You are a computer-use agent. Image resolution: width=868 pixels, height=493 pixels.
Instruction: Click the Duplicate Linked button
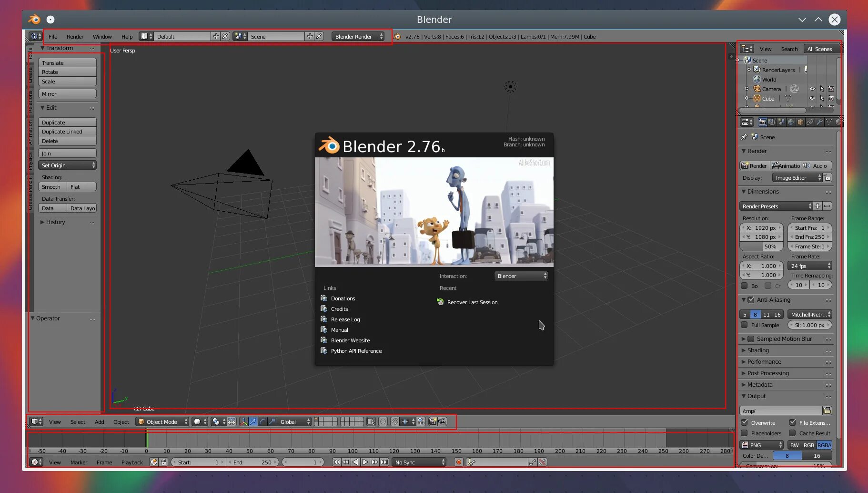pos(67,132)
